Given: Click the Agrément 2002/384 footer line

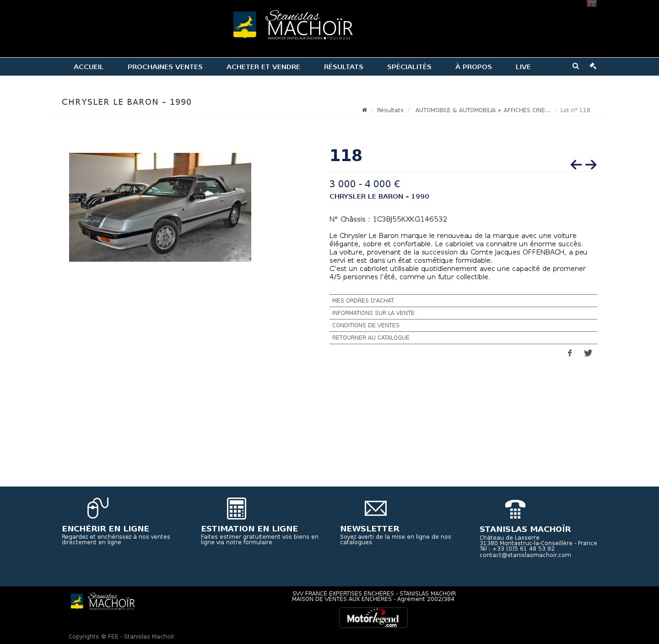Looking at the screenshot, I should pos(373,599).
